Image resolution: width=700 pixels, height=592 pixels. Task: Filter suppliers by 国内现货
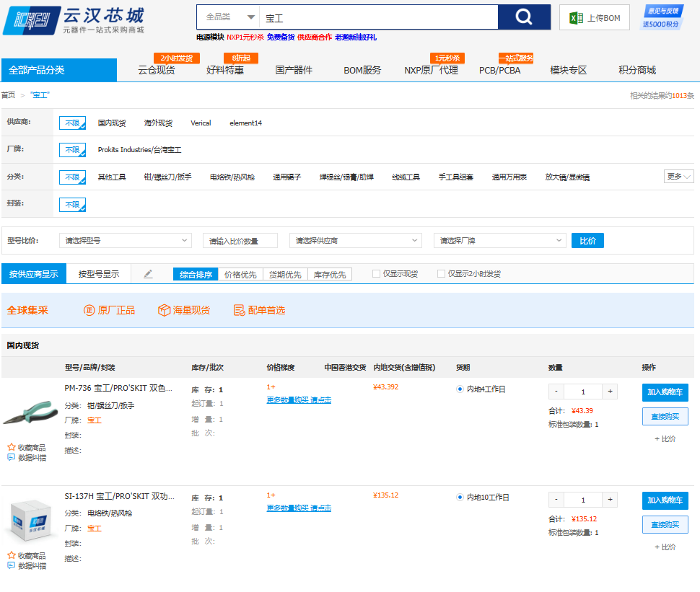tap(112, 123)
